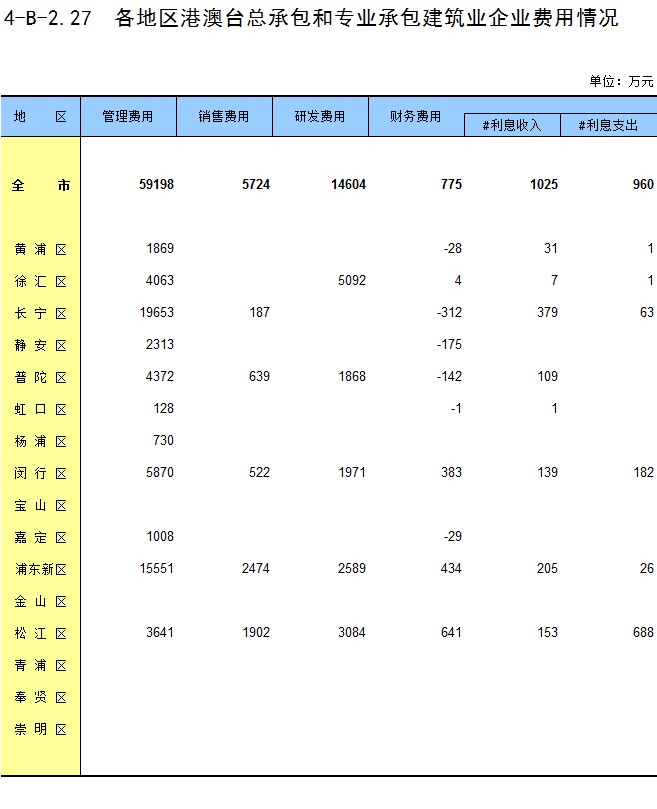Click the 全市 total row label
Screen dimensions: 657x809
[41, 185]
